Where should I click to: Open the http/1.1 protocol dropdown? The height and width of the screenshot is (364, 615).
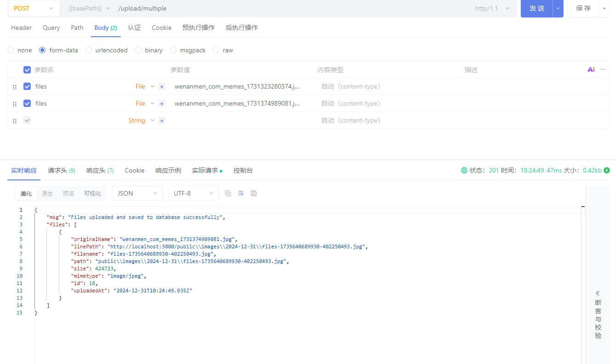coord(492,8)
